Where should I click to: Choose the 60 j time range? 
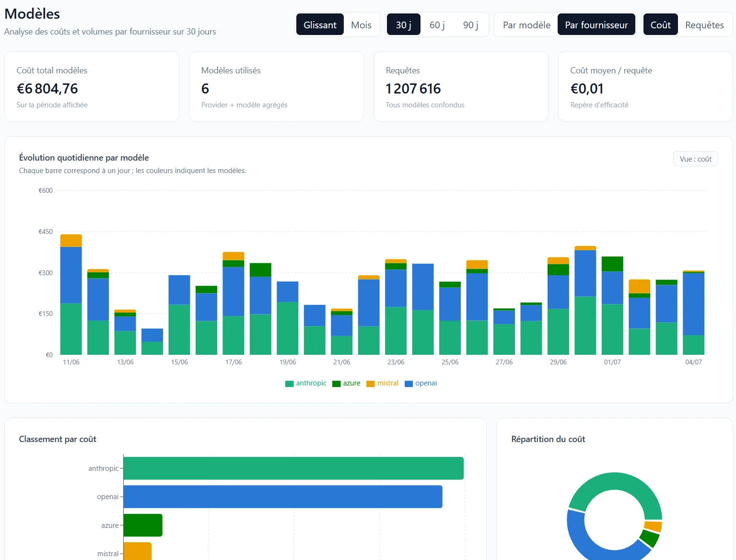click(437, 25)
